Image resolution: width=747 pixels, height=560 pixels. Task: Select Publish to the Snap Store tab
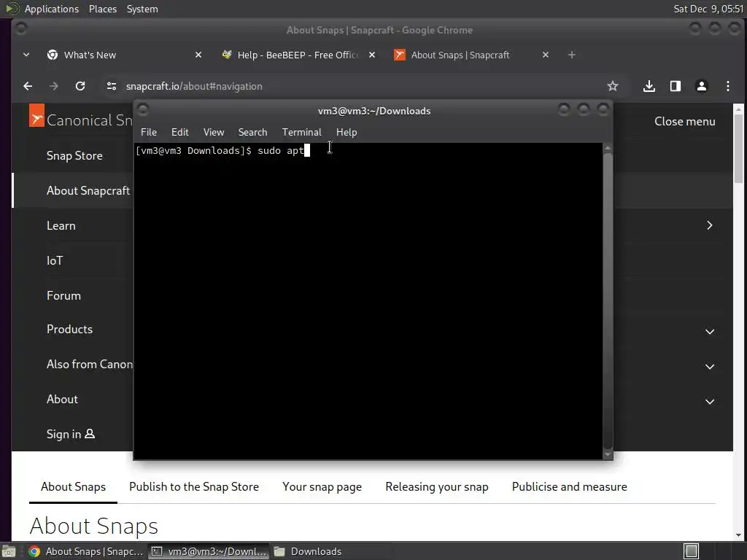pos(194,486)
